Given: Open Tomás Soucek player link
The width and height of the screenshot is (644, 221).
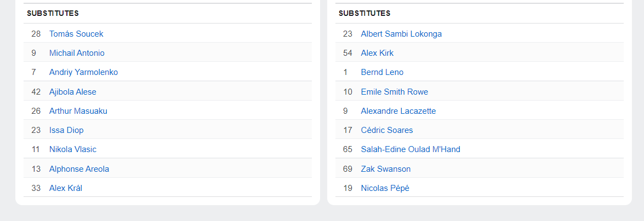Looking at the screenshot, I should coord(76,34).
